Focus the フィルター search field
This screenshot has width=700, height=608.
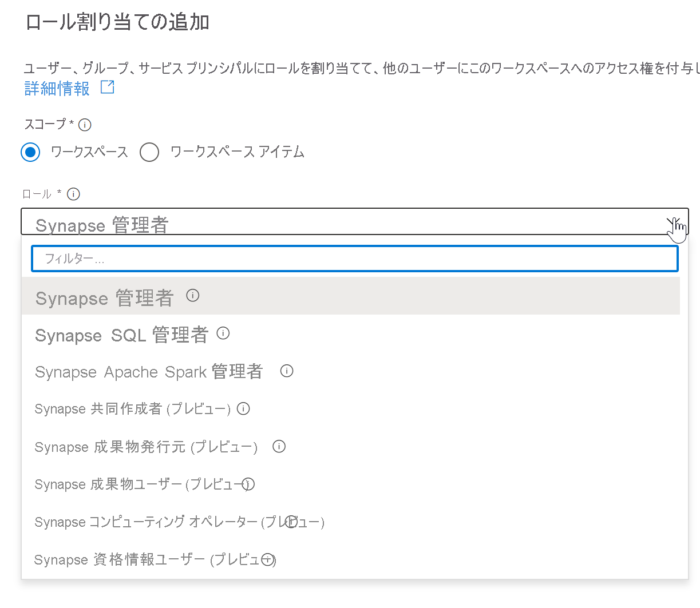click(x=355, y=259)
